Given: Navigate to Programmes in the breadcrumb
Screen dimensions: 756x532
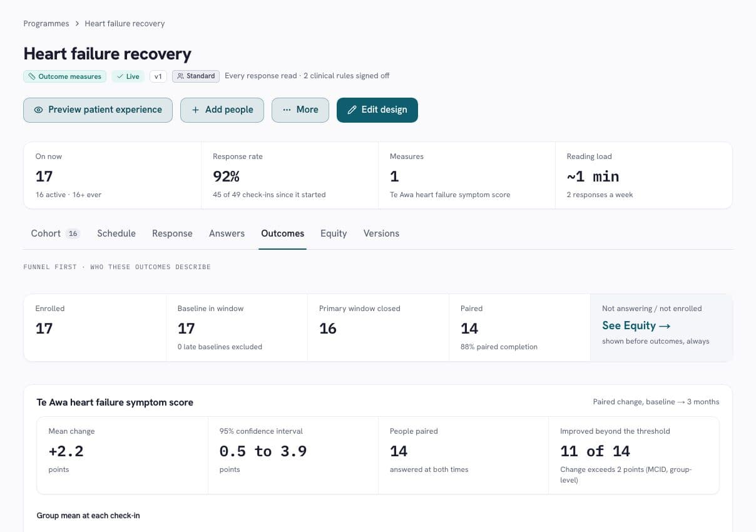Looking at the screenshot, I should coord(46,24).
